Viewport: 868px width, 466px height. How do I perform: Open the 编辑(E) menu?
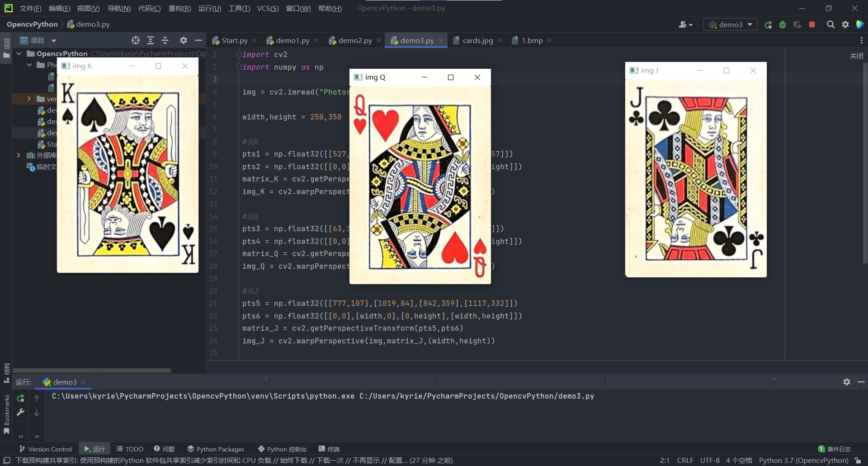pyautogui.click(x=59, y=9)
